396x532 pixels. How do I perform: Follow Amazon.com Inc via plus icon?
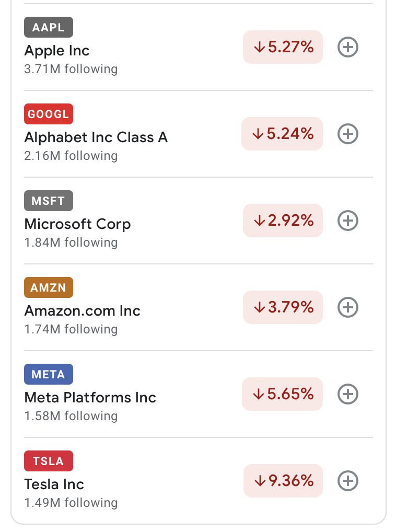coord(348,307)
